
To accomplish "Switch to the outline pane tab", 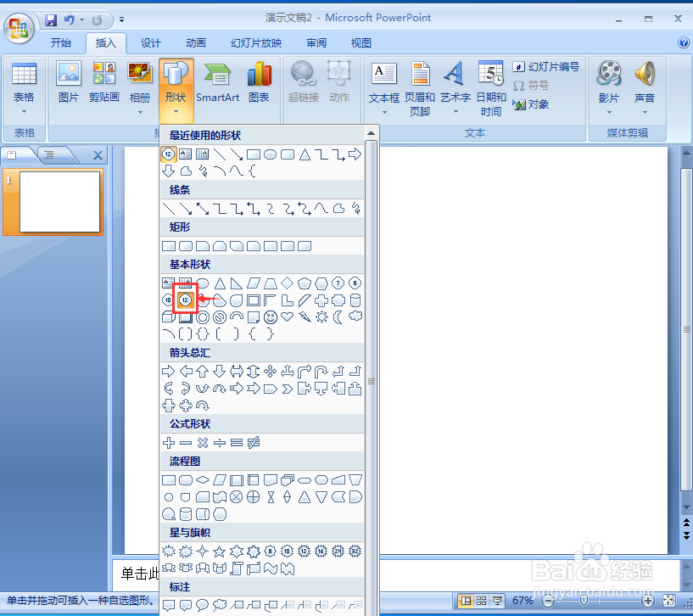I will [x=49, y=154].
